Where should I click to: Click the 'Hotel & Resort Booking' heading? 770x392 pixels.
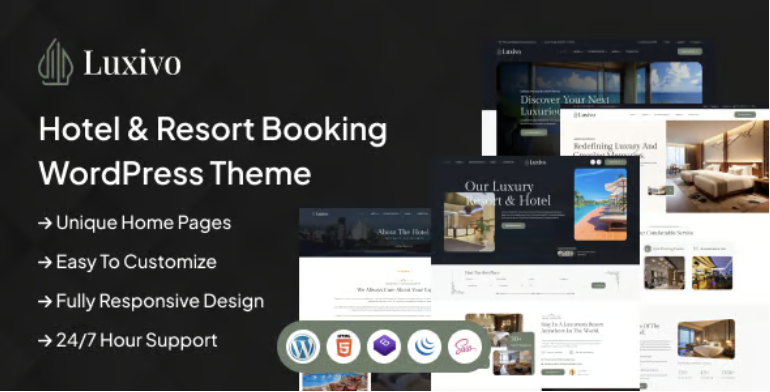[213, 130]
